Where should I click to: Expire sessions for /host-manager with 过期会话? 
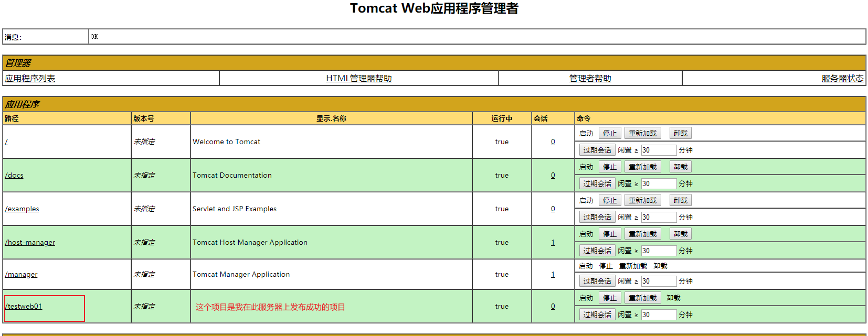pyautogui.click(x=597, y=251)
